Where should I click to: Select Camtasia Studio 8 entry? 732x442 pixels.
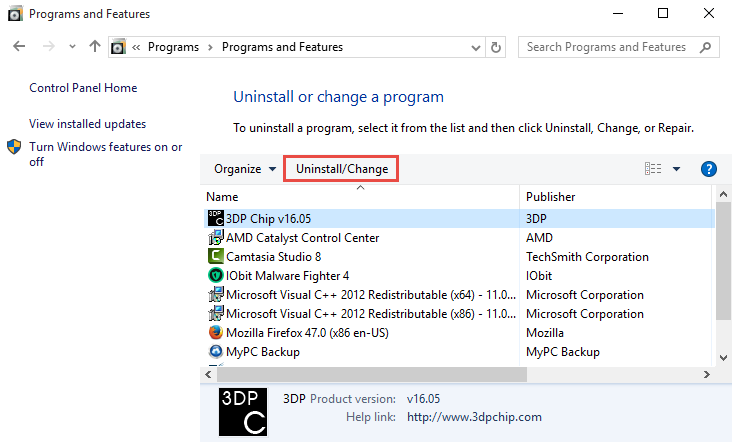point(274,257)
